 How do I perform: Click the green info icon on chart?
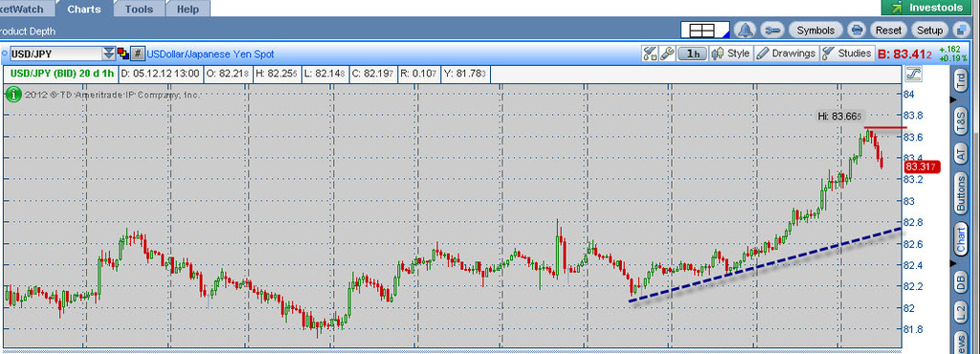pyautogui.click(x=13, y=95)
